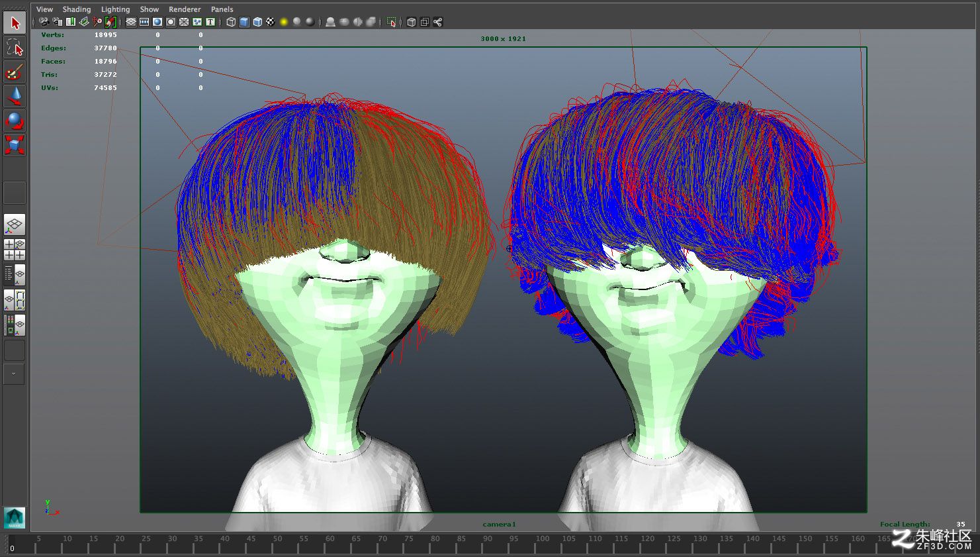Toggle Motion Blur icon
980x557 pixels.
pyautogui.click(x=344, y=22)
